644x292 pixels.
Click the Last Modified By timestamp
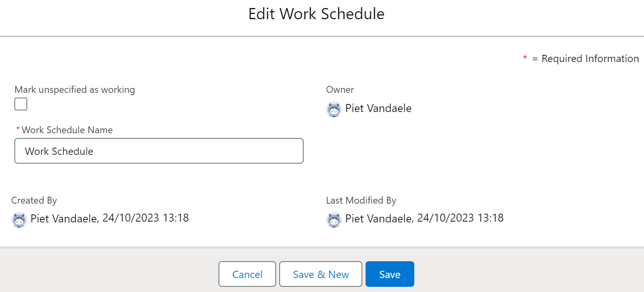pos(460,218)
